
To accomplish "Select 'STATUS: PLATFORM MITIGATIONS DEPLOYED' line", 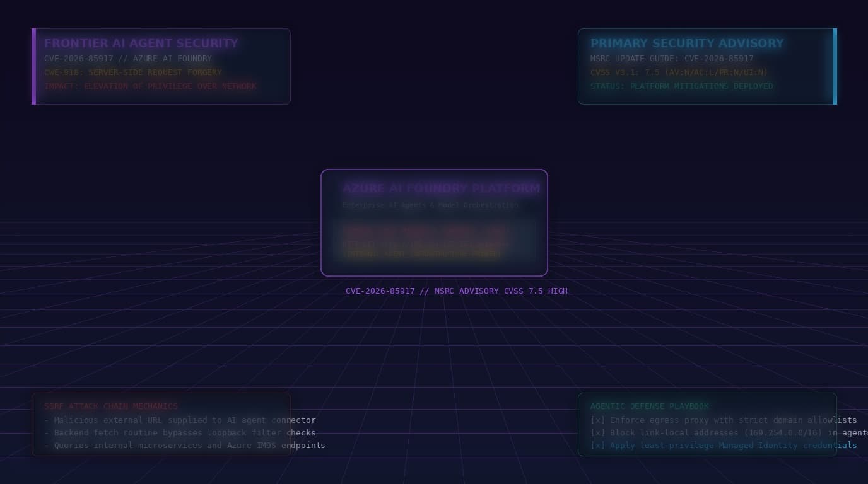I will pos(682,86).
